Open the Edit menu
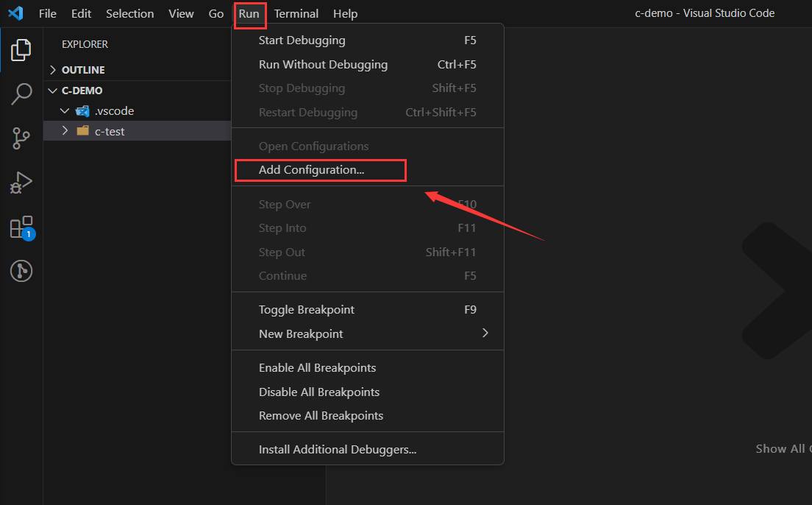This screenshot has width=812, height=505. 82,13
